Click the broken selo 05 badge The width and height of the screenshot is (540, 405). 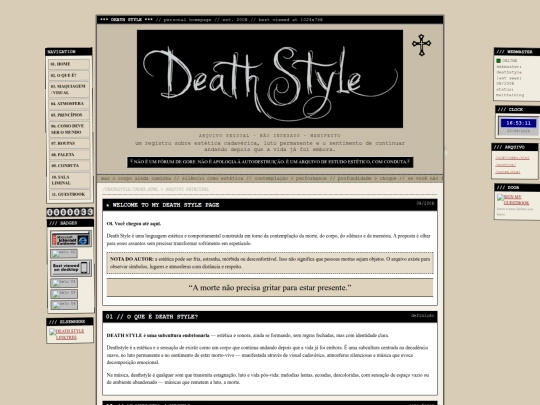pos(64,294)
